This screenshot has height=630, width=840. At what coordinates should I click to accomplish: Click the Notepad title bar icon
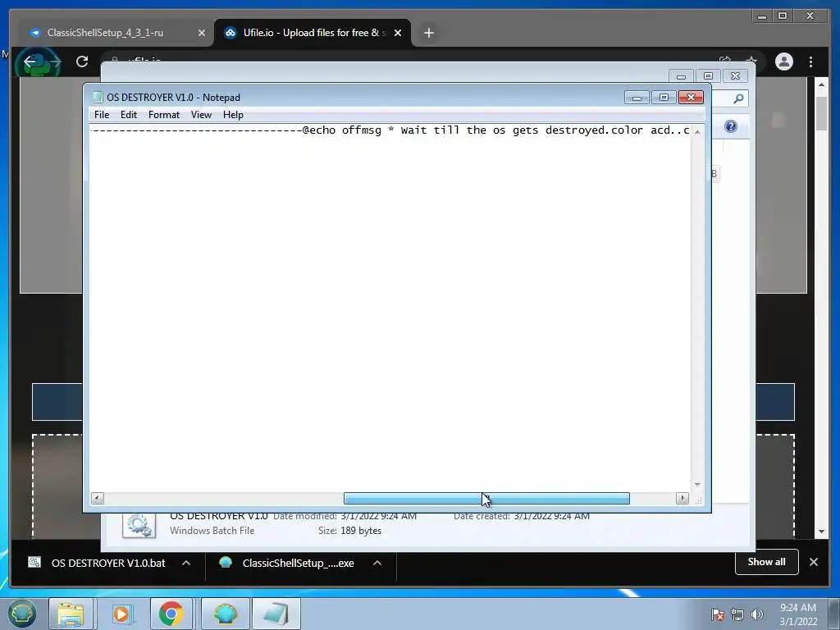click(98, 97)
